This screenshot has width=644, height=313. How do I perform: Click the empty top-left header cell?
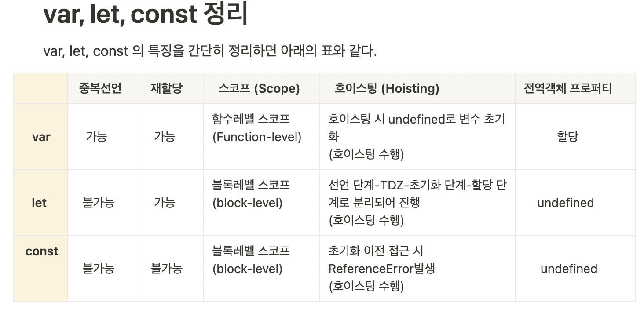point(41,88)
